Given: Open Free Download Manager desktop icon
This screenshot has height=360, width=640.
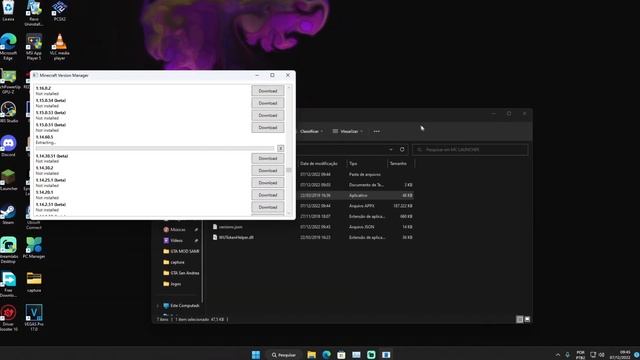Looking at the screenshot, I should 8,284.
